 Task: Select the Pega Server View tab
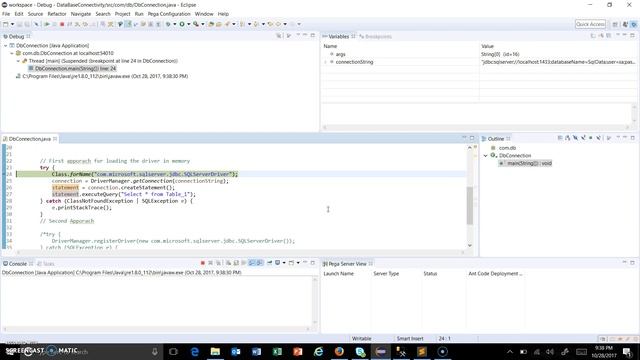pyautogui.click(x=347, y=264)
